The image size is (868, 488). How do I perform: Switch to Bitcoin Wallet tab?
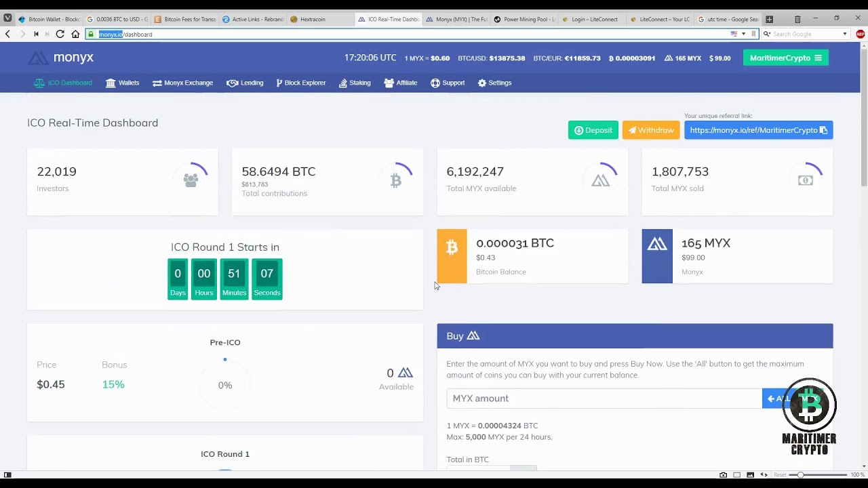(x=49, y=19)
